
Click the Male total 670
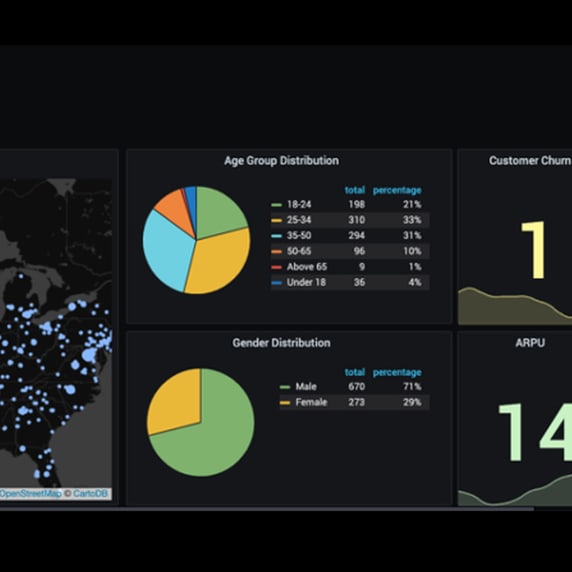point(356,386)
